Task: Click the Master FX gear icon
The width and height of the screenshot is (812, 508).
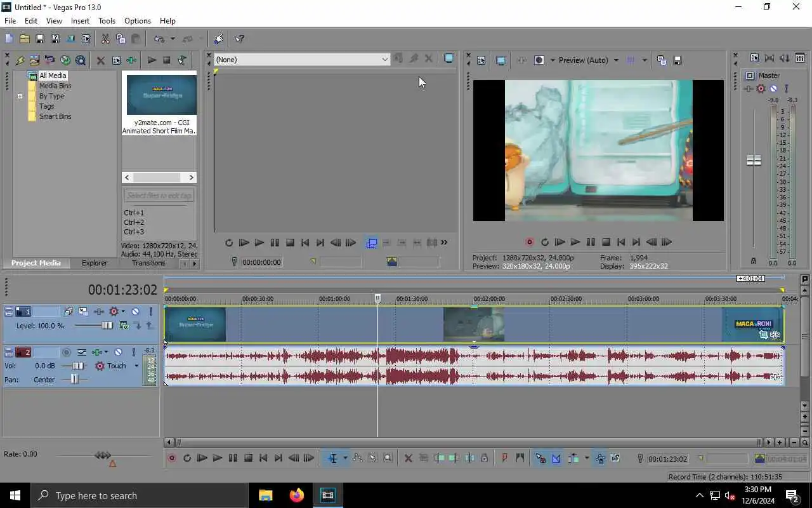Action: [761, 89]
